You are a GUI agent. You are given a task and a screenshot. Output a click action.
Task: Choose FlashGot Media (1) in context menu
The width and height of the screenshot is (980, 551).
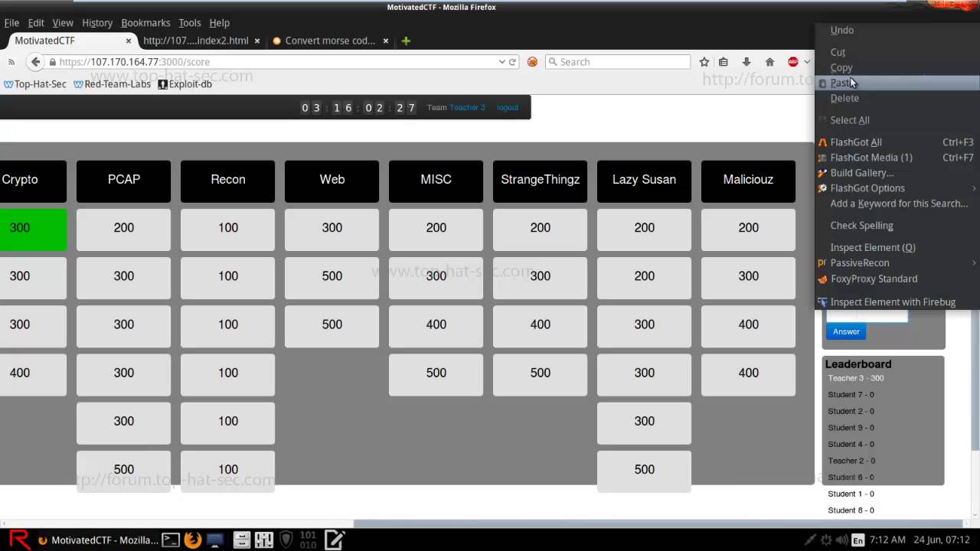(x=897, y=158)
